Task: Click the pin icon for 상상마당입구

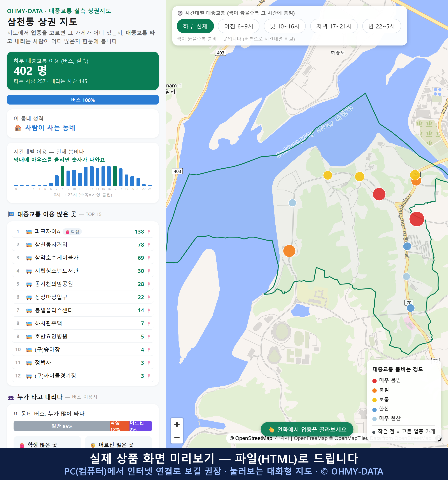Action: pyautogui.click(x=149, y=297)
